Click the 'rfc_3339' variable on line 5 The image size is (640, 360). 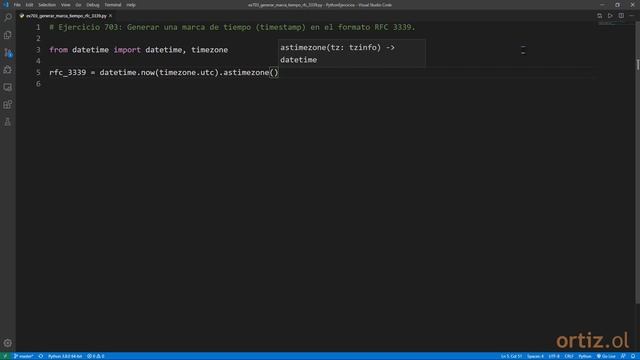pyautogui.click(x=68, y=73)
